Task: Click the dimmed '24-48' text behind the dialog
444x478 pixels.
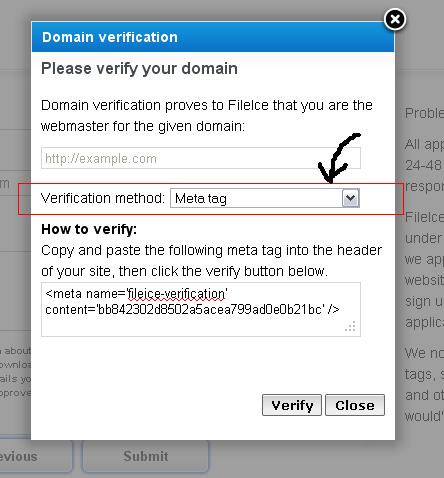Action: pyautogui.click(x=423, y=165)
